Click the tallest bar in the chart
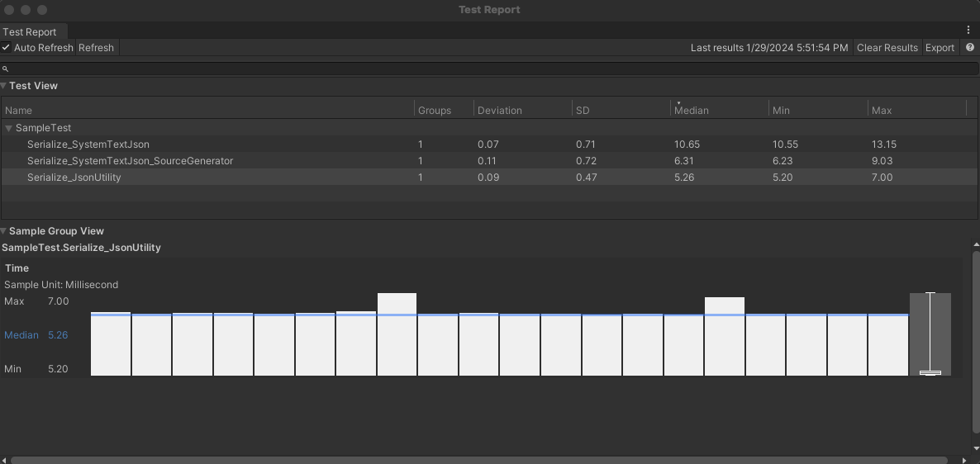The width and height of the screenshot is (980, 464). pyautogui.click(x=397, y=334)
